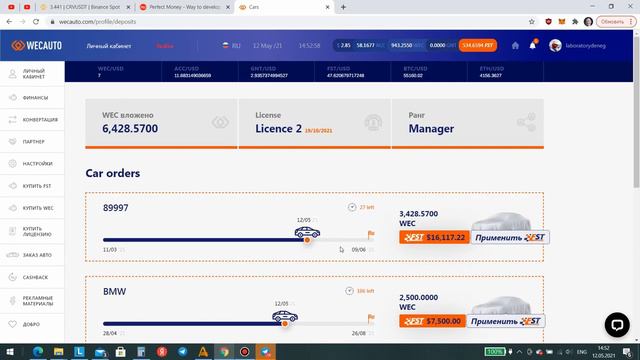
Task: Open Купить FST in the sidebar
Action: point(32,186)
